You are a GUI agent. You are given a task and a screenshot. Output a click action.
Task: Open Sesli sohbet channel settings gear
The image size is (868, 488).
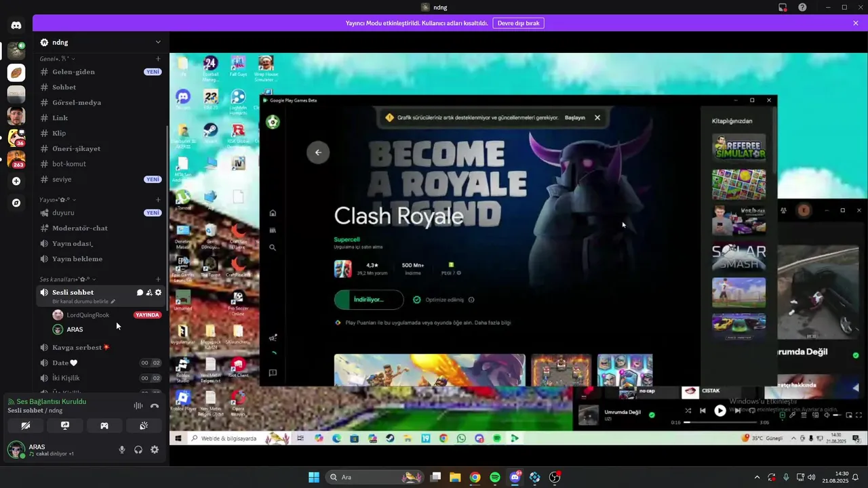point(158,293)
